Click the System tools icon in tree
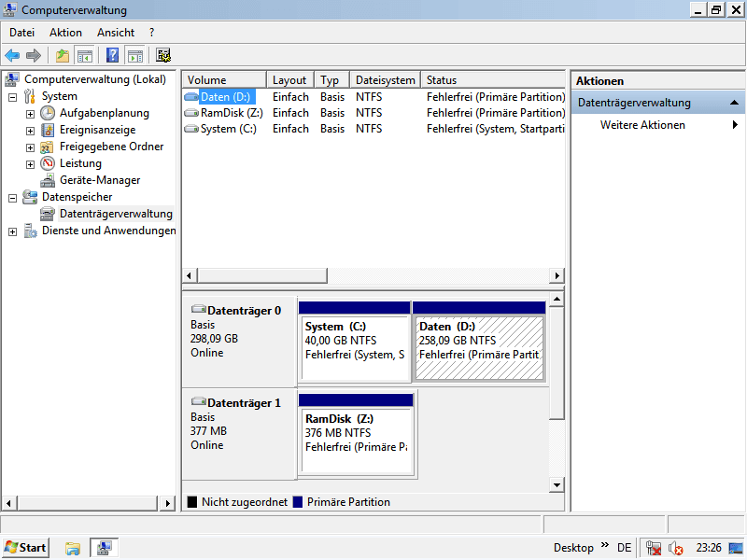The image size is (747, 560). click(x=30, y=96)
